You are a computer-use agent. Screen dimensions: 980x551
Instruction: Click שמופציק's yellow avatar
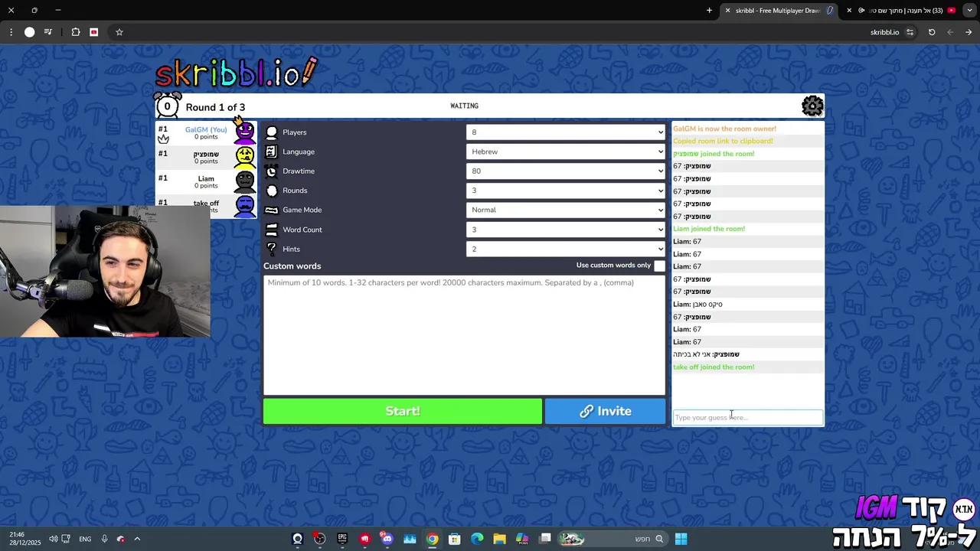tap(245, 157)
